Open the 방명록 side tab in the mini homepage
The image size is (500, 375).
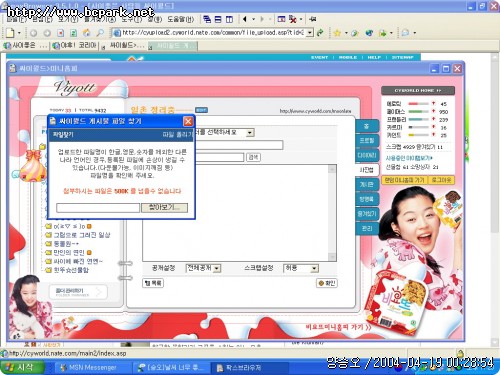367,199
